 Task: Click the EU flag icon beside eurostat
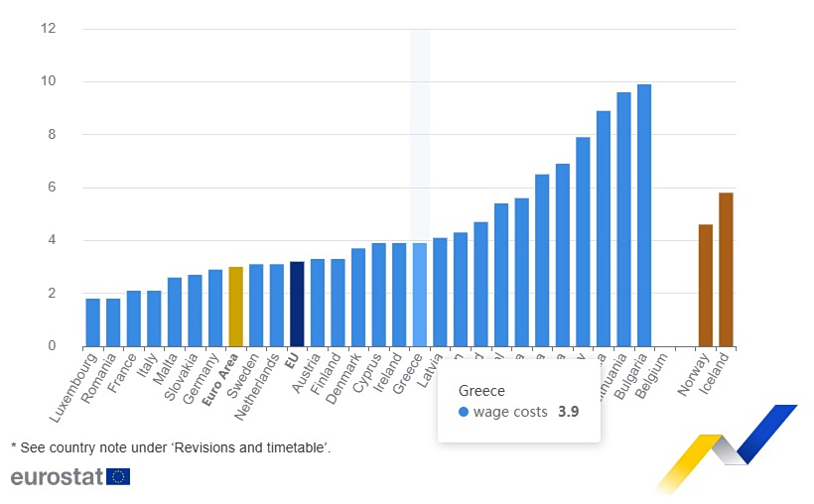118,476
